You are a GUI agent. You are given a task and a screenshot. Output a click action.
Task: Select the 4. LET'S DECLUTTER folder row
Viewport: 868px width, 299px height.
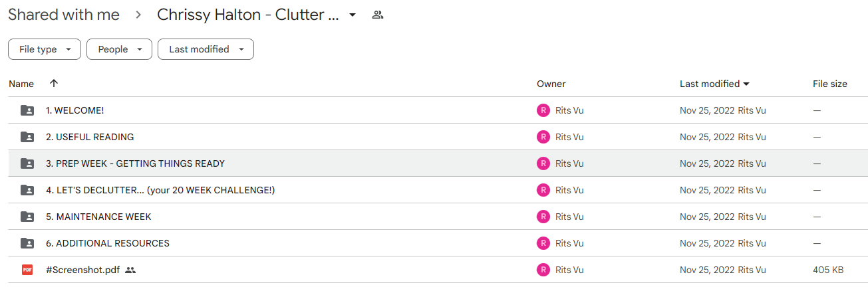pos(438,190)
